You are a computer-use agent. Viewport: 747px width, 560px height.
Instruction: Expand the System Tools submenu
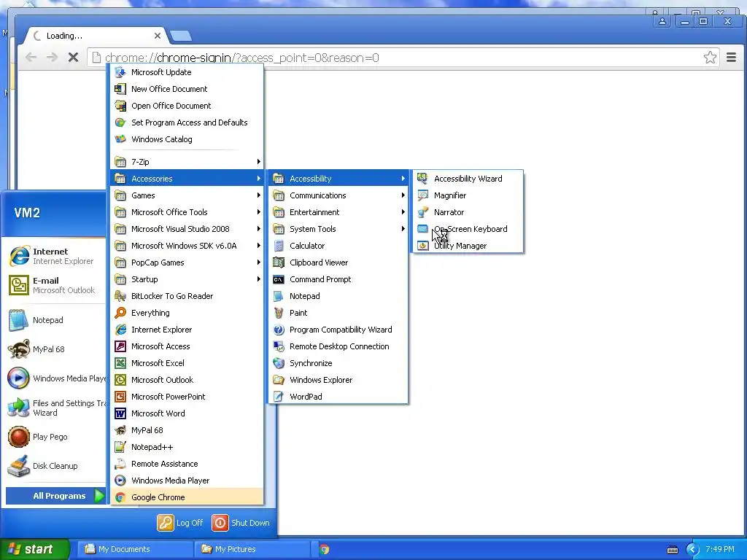point(338,229)
